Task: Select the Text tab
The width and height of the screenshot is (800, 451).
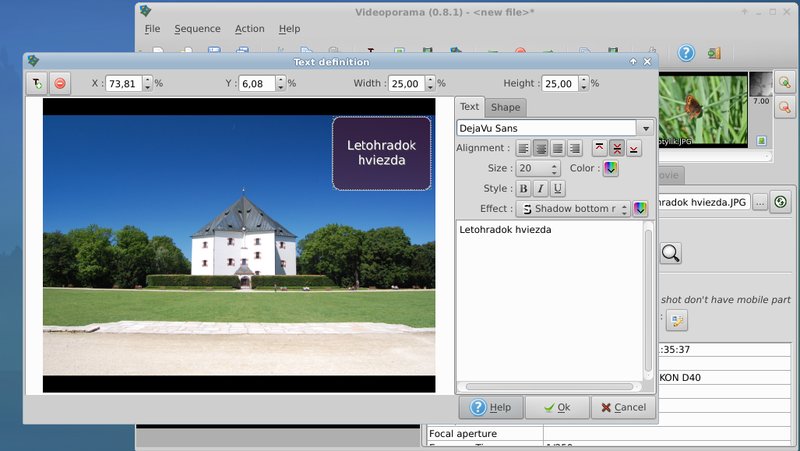Action: pyautogui.click(x=469, y=107)
